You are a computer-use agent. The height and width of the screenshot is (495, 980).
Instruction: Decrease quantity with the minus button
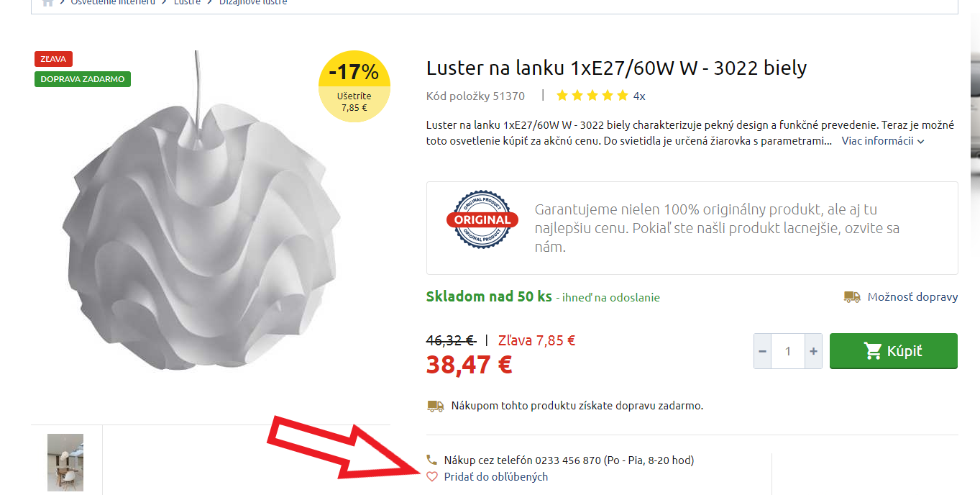click(x=763, y=351)
